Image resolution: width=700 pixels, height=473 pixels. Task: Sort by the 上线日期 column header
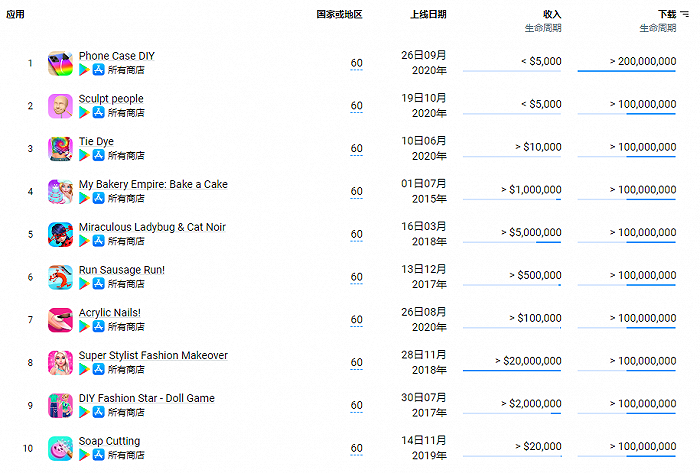[428, 15]
